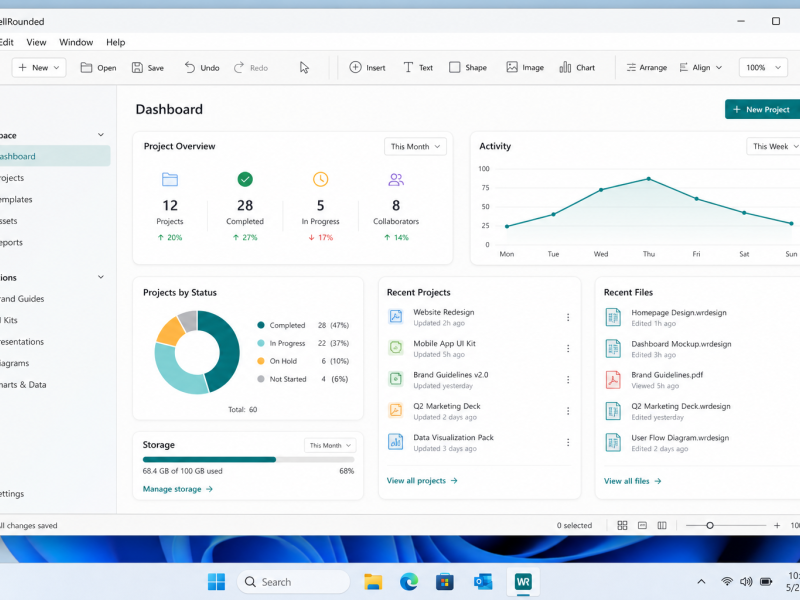Click the New Project button

click(762, 109)
